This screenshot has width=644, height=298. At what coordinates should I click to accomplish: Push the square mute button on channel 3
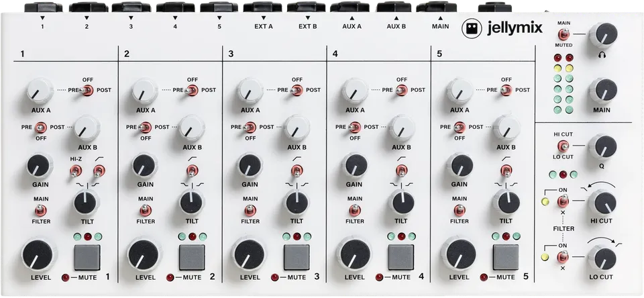(x=297, y=257)
